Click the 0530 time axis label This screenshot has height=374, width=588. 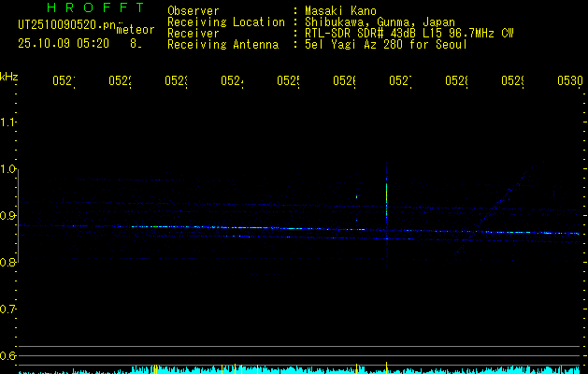tap(570, 81)
